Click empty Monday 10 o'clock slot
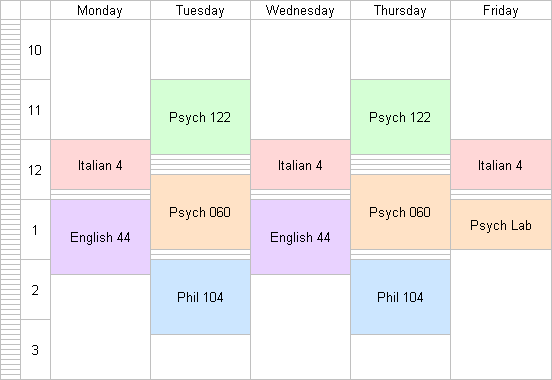The image size is (552, 380). click(100, 50)
